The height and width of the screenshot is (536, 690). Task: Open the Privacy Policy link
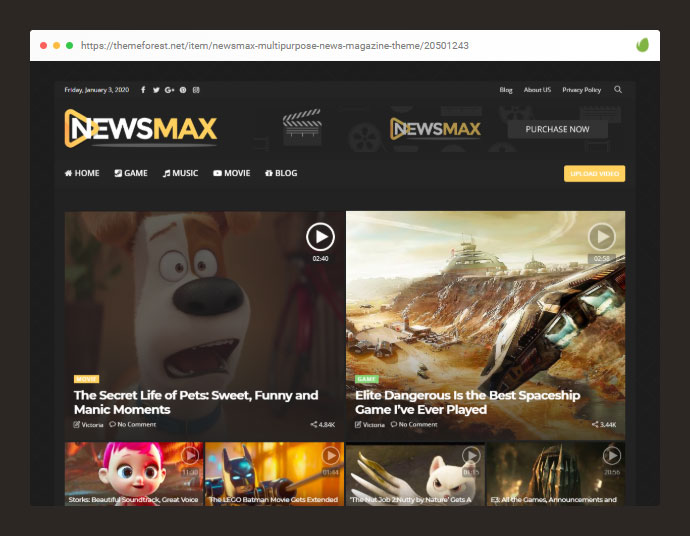581,90
